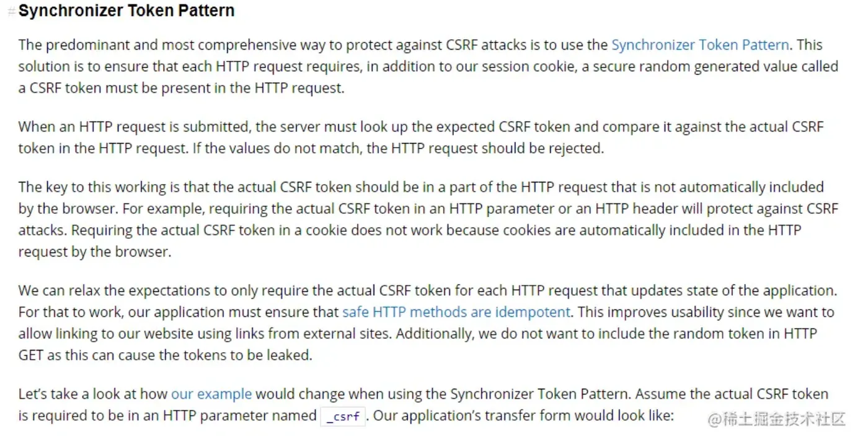Click the line starting Let's take a look
Screen dimensions: 868x436
[x=423, y=394]
